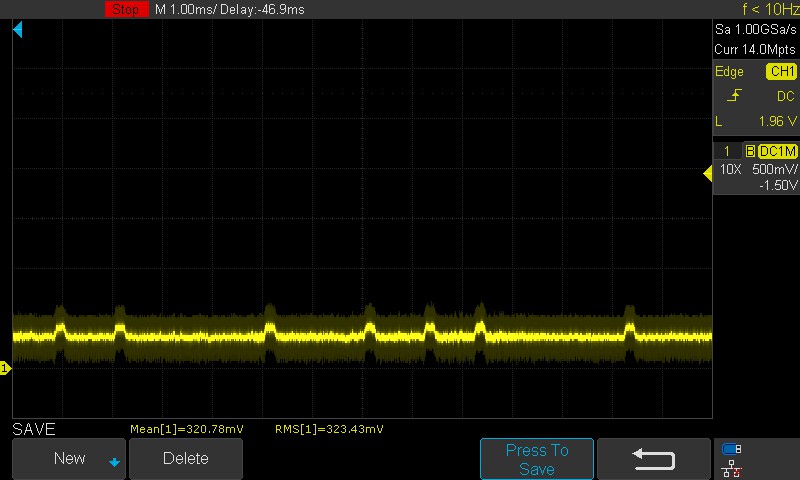800x480 pixels.
Task: Click the red Stop status indicator
Action: pyautogui.click(x=127, y=9)
